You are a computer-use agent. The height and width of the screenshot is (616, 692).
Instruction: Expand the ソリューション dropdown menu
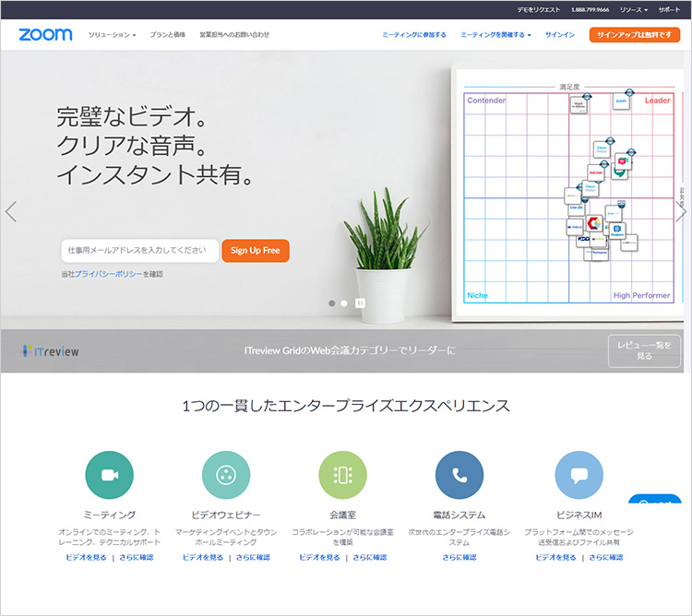click(112, 34)
